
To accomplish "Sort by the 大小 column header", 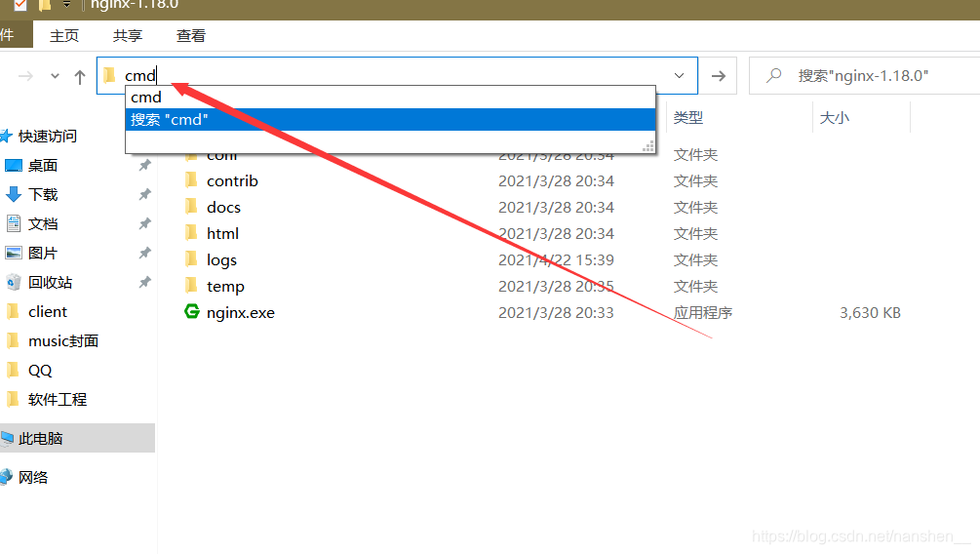I will [835, 118].
